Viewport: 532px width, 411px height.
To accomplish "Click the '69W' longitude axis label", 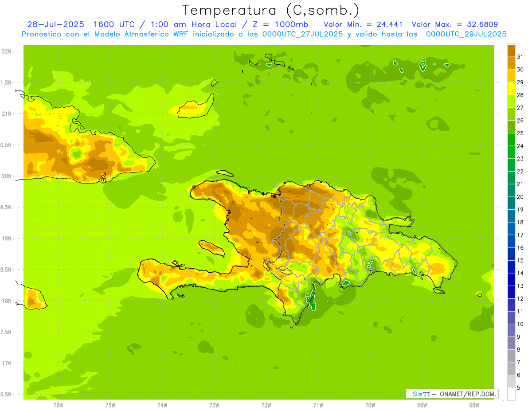I will 422,405.
